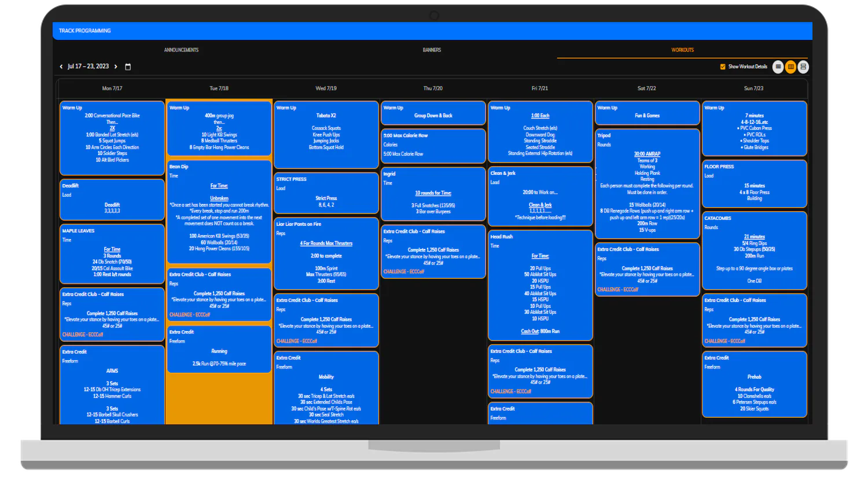This screenshot has width=868, height=488.
Task: Go to the previous week
Action: coord(61,67)
